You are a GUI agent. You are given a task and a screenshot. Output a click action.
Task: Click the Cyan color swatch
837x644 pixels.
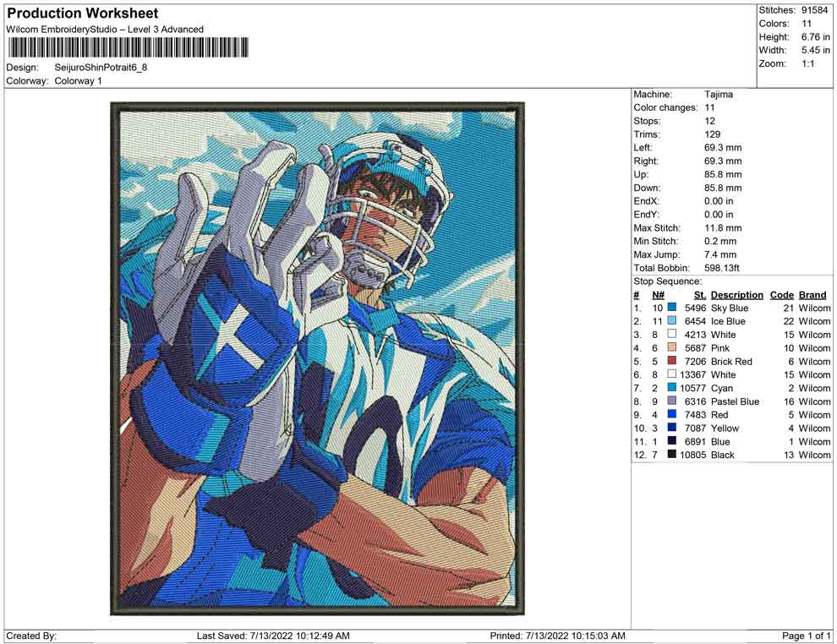tap(672, 387)
